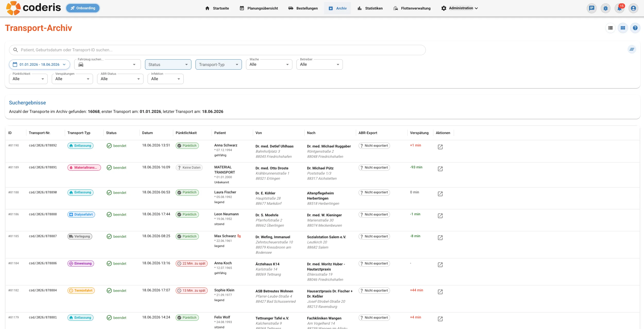Image resolution: width=644 pixels, height=329 pixels.
Task: Open the help question mark icon
Action: [x=635, y=28]
